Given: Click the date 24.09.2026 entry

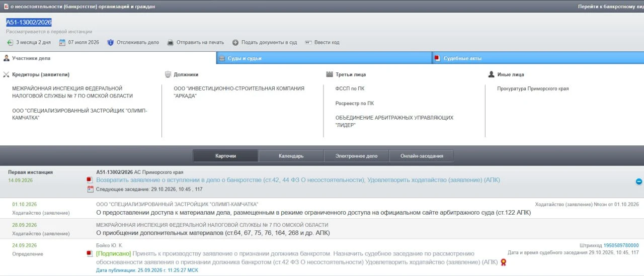Looking at the screenshot, I should [x=25, y=245].
